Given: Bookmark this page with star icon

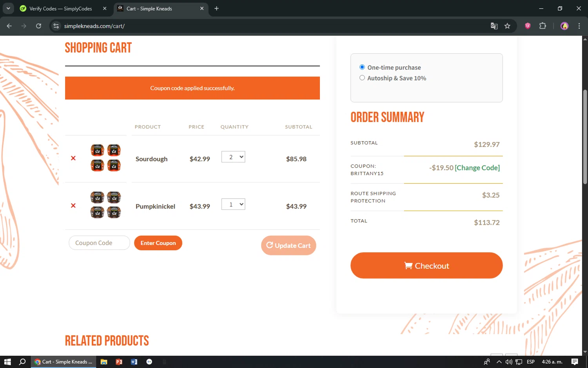Looking at the screenshot, I should coord(507,26).
